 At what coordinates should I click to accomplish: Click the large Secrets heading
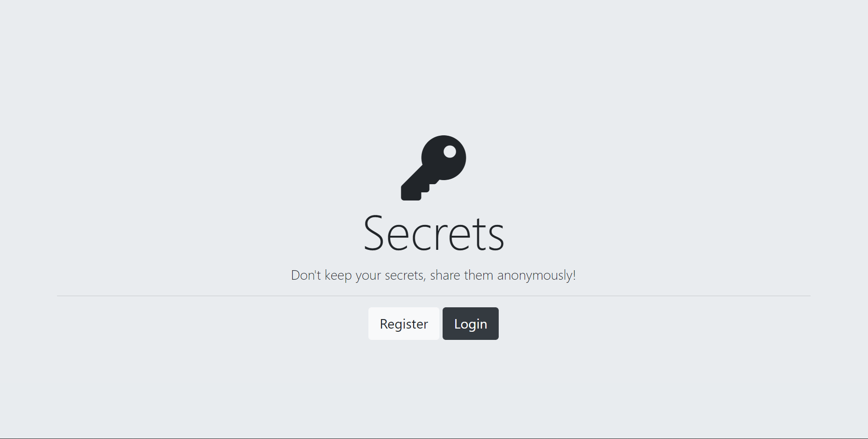pos(434,233)
